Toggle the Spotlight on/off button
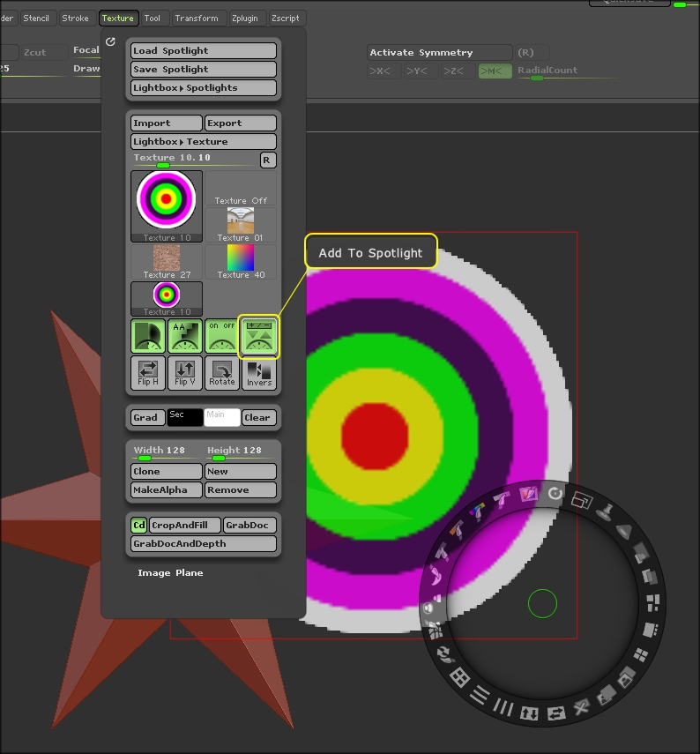 [221, 336]
